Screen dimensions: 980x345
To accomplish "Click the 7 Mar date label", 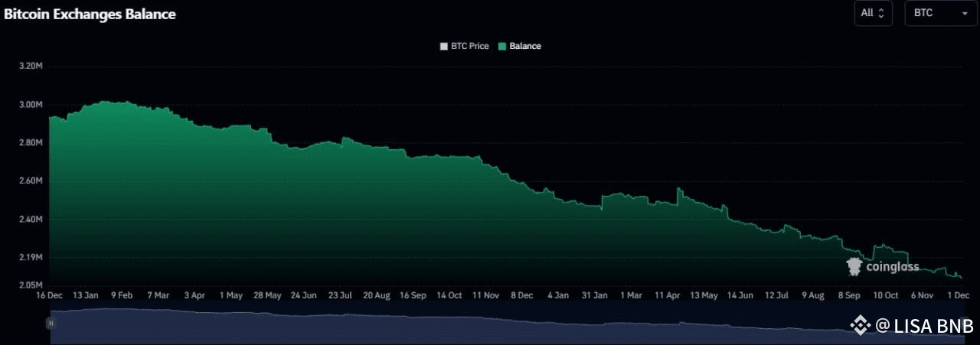I will [158, 295].
